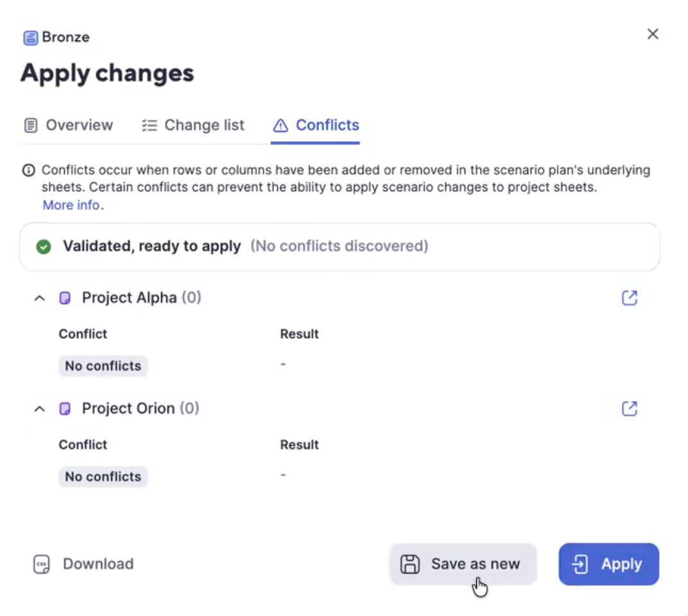The image size is (688, 616).
Task: Collapse the Project Alpha section chevron
Action: pos(40,298)
